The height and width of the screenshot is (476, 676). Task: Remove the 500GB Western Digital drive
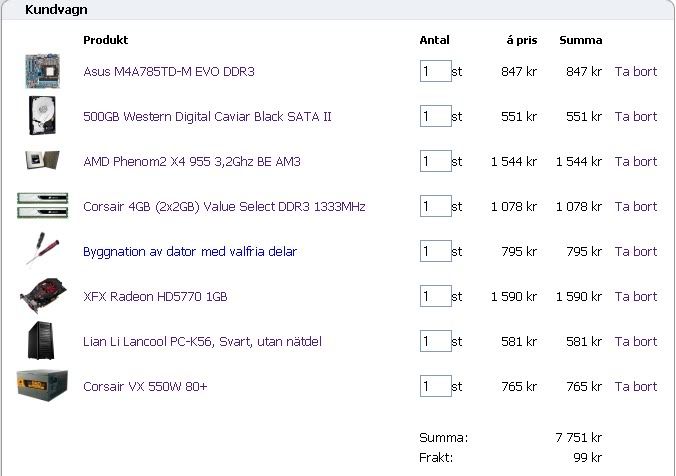(x=636, y=117)
